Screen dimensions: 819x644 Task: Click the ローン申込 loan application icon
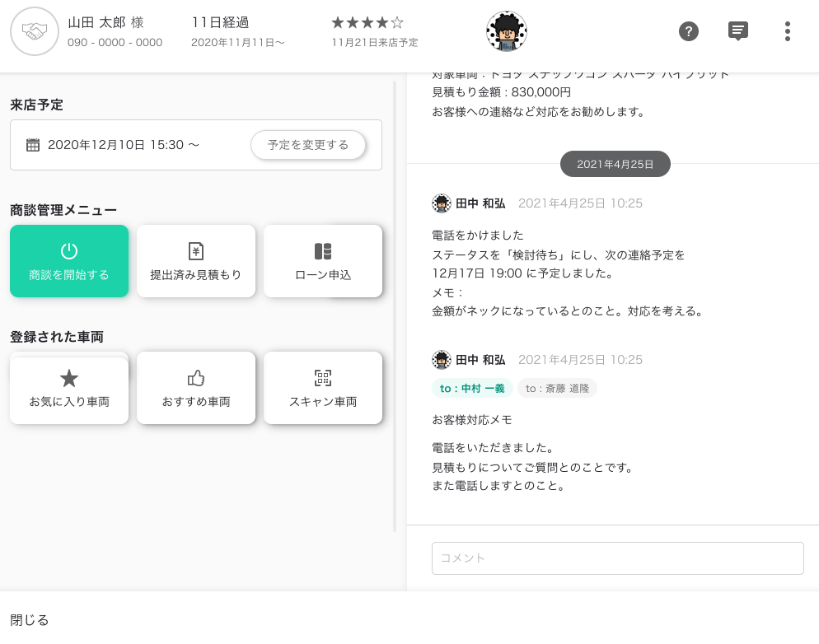(323, 251)
